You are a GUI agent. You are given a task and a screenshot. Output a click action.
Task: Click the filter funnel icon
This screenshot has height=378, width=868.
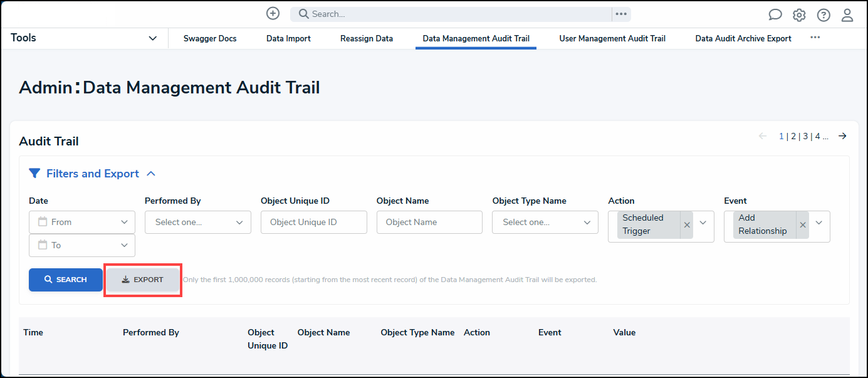[34, 174]
